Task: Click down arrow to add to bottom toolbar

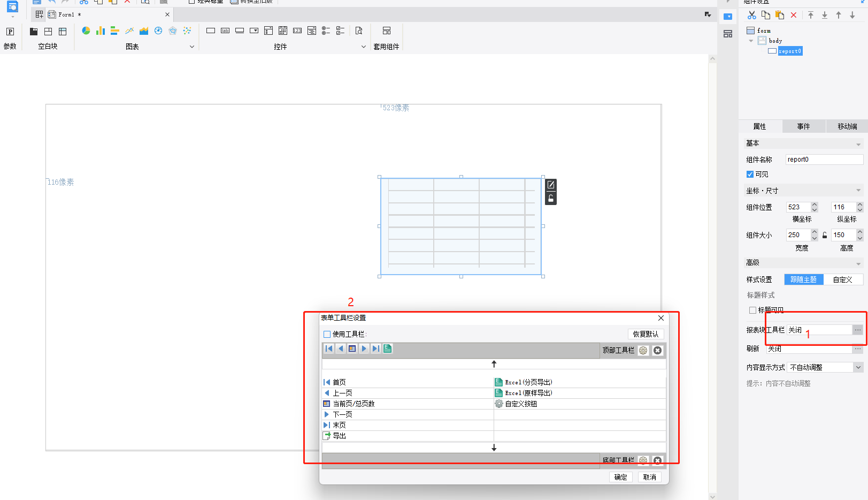Action: tap(494, 448)
